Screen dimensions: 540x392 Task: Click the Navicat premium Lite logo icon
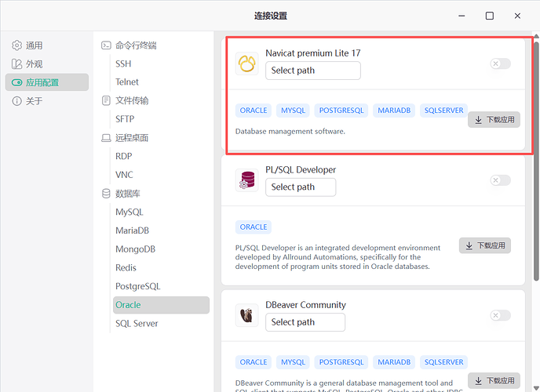pos(247,64)
